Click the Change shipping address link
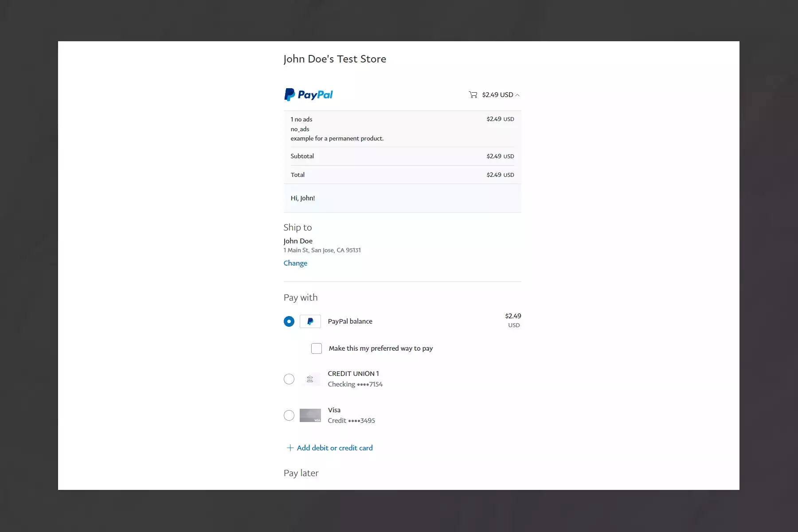The height and width of the screenshot is (532, 798). [x=295, y=263]
